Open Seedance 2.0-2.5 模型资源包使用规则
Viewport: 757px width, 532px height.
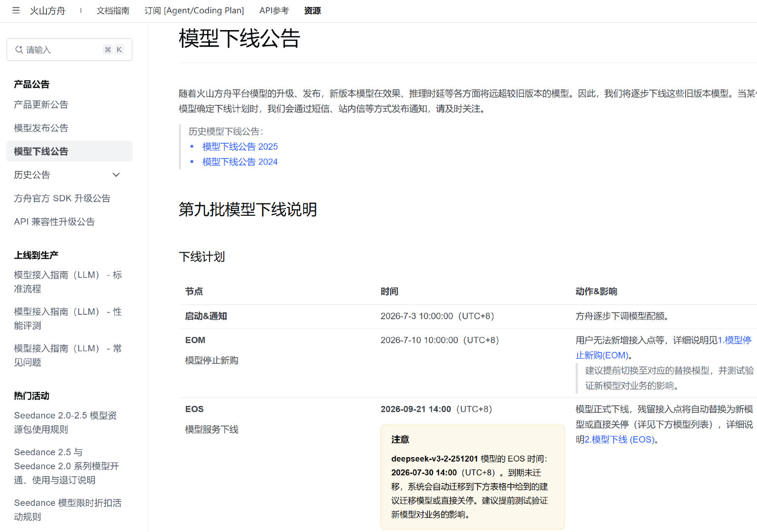pyautogui.click(x=66, y=423)
